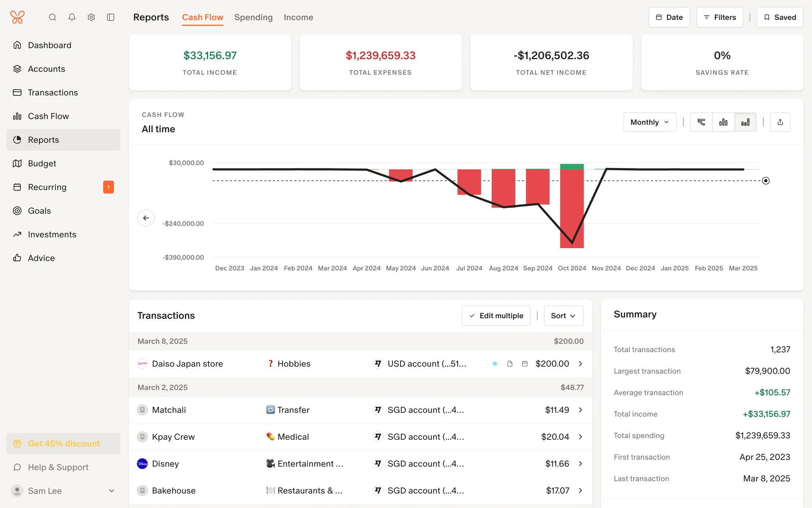Open the notifications bell
The height and width of the screenshot is (508, 812).
(x=72, y=17)
